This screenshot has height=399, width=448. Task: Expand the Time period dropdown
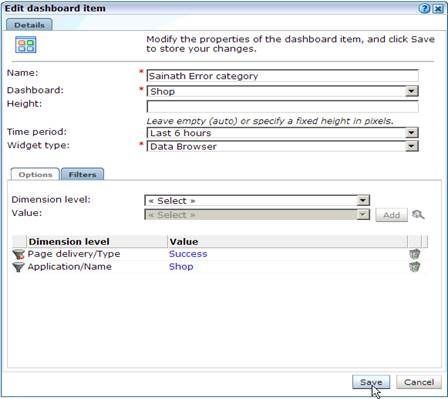click(x=283, y=133)
